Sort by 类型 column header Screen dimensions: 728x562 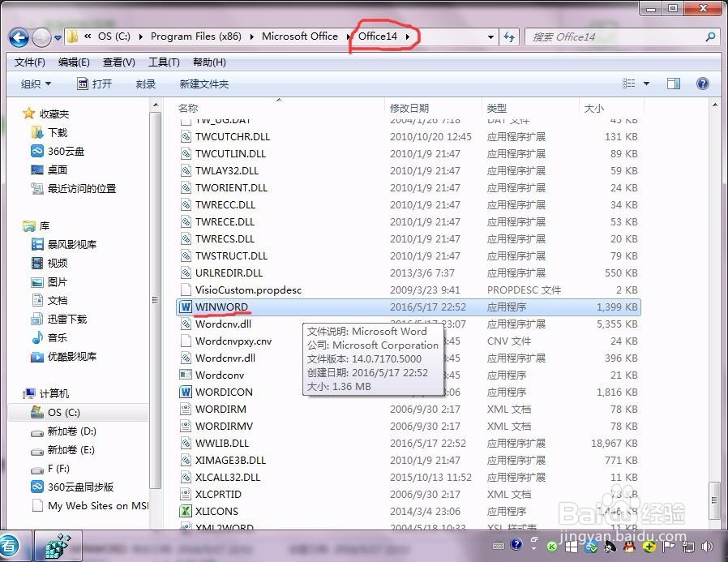point(496,108)
